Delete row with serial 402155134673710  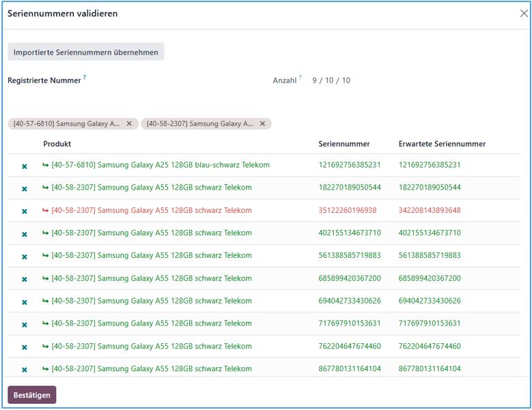tap(25, 234)
